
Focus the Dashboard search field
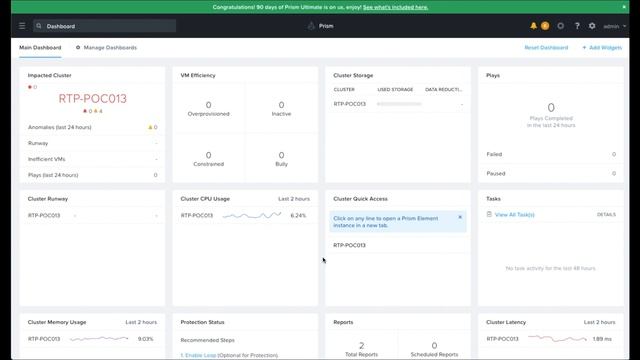click(104, 26)
